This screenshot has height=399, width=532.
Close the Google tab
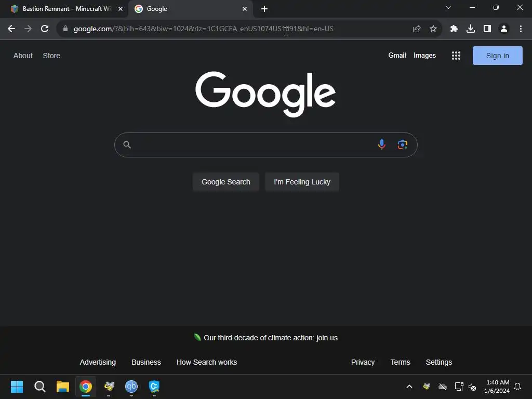coord(245,9)
